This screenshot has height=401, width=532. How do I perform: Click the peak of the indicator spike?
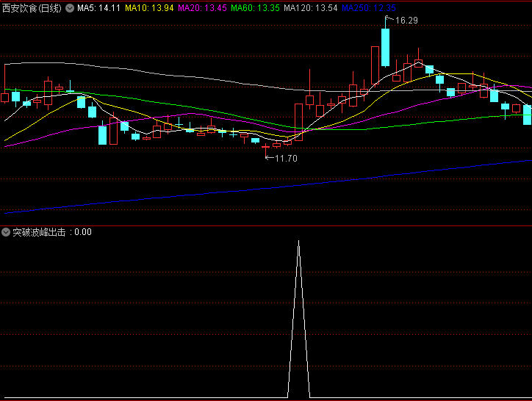tap(298, 241)
